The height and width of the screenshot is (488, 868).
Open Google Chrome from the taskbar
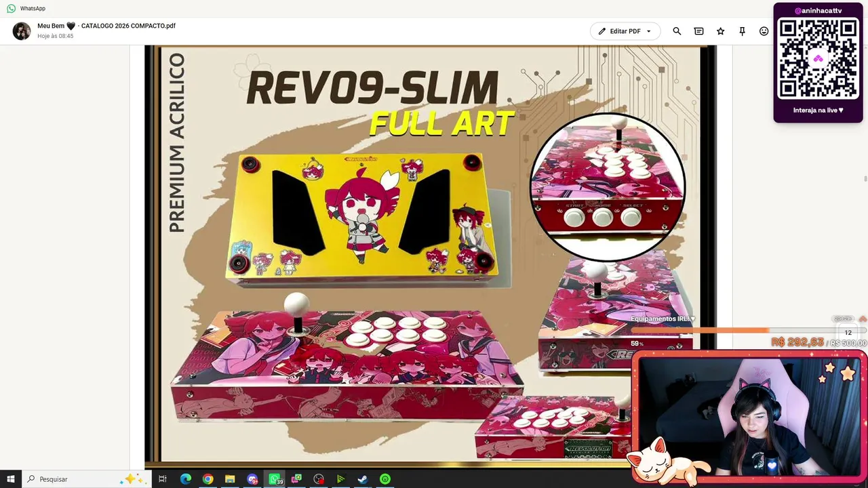(208, 479)
